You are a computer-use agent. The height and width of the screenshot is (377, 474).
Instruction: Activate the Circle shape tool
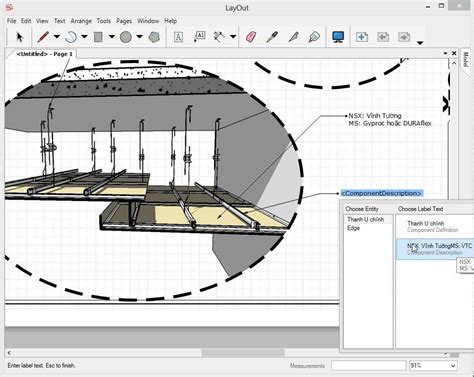pyautogui.click(x=126, y=37)
